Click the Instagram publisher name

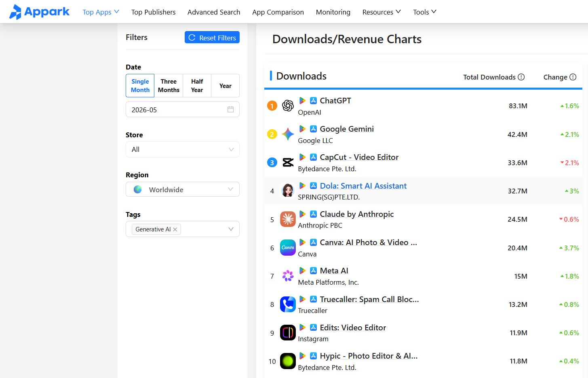coord(313,339)
